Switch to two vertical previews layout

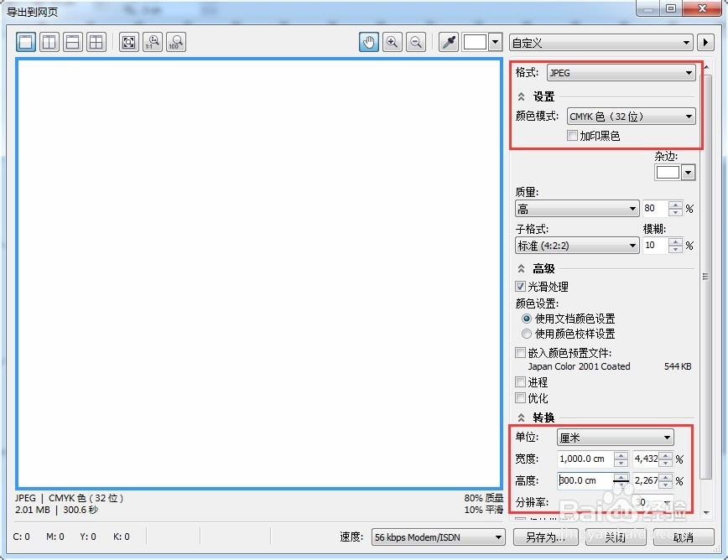click(x=49, y=42)
